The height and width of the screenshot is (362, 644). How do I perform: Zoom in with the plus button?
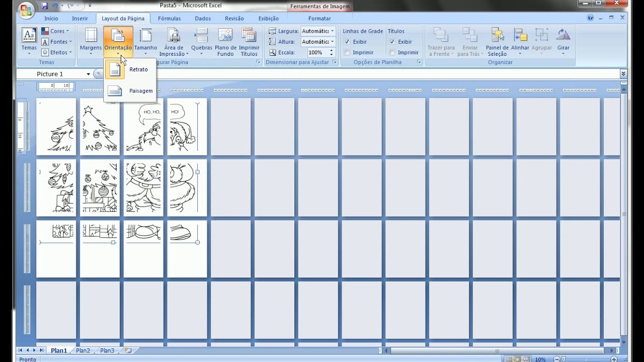(614, 359)
